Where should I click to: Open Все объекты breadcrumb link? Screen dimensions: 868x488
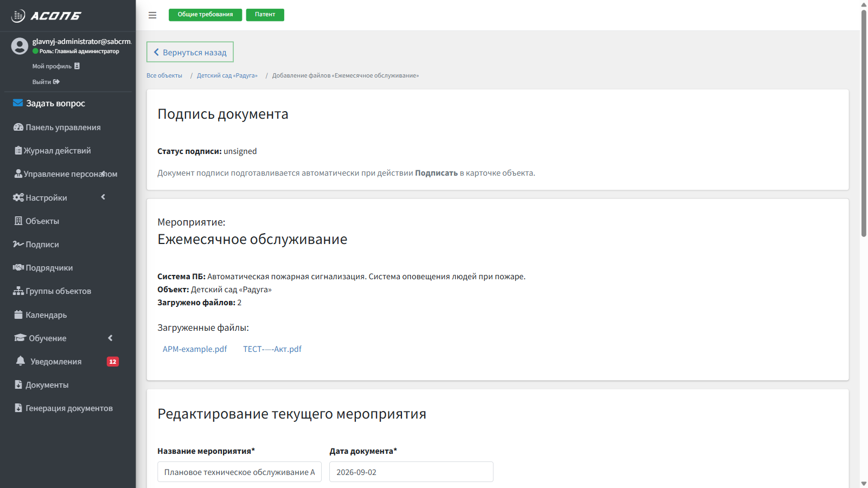point(164,75)
